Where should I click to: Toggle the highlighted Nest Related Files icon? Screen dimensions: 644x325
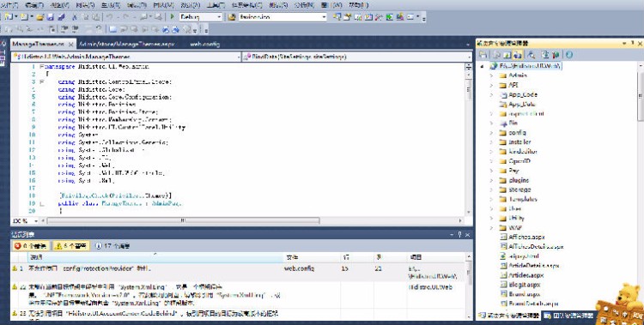518,55
